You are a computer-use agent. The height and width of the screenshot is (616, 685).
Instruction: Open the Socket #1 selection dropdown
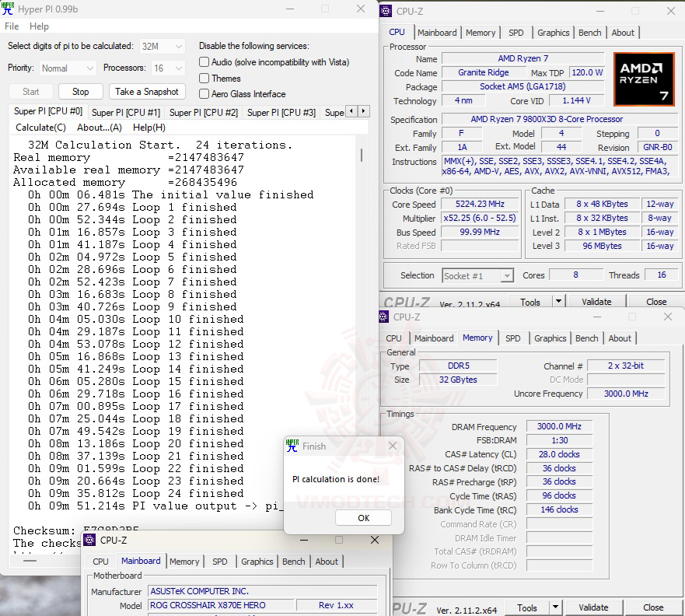(x=477, y=275)
